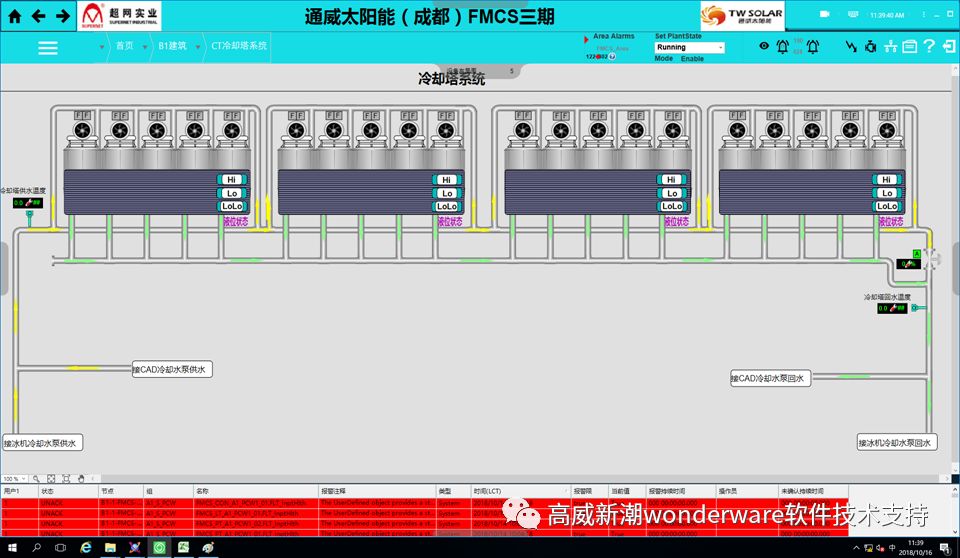Open the left edge panel handle

point(3,268)
